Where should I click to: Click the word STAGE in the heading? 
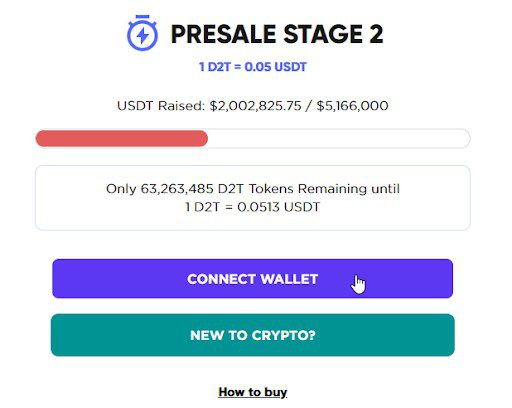tap(323, 34)
